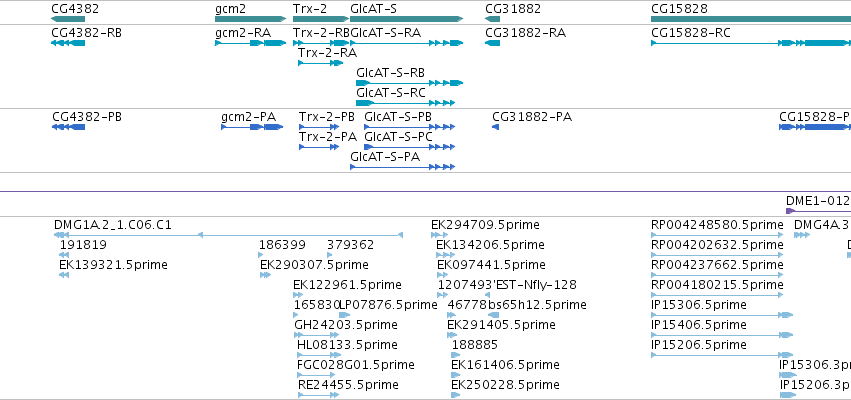Screen dimensions: 851x400
Task: Click the RP004180215.5prime EST label
Action: [x=717, y=285]
